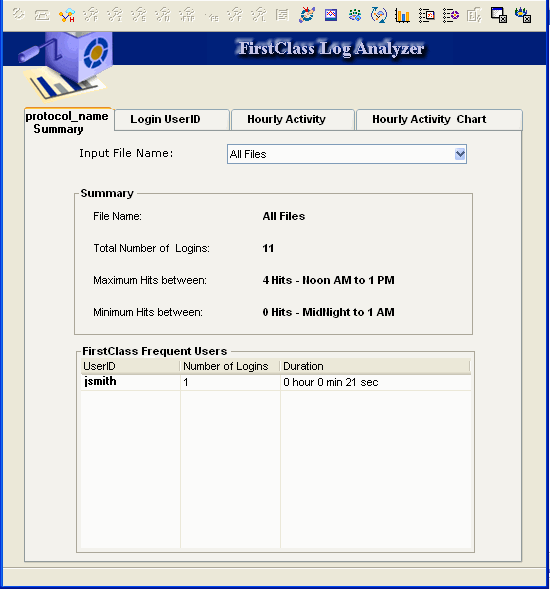
Task: Click the greyed-out network icon labeled L
Action: [x=258, y=15]
